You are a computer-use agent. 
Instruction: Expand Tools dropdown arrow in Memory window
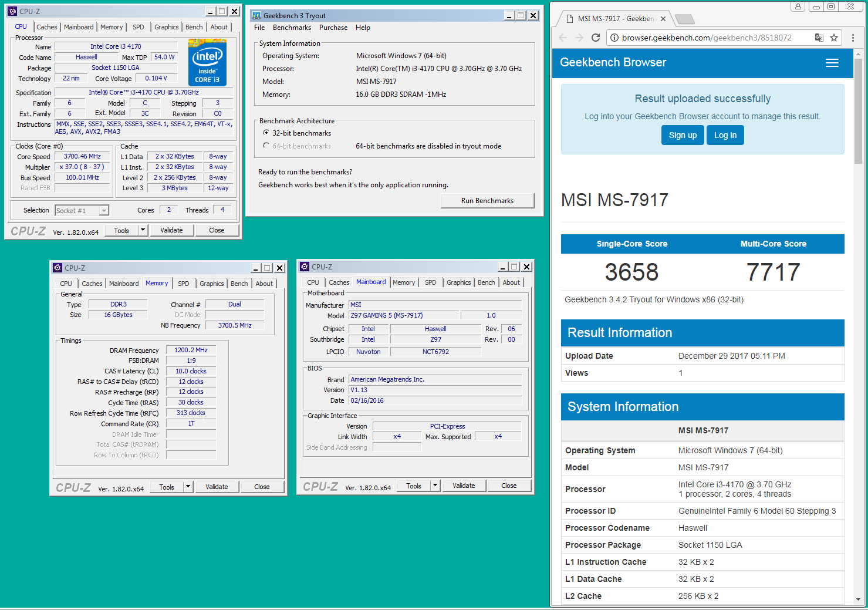[x=188, y=487]
